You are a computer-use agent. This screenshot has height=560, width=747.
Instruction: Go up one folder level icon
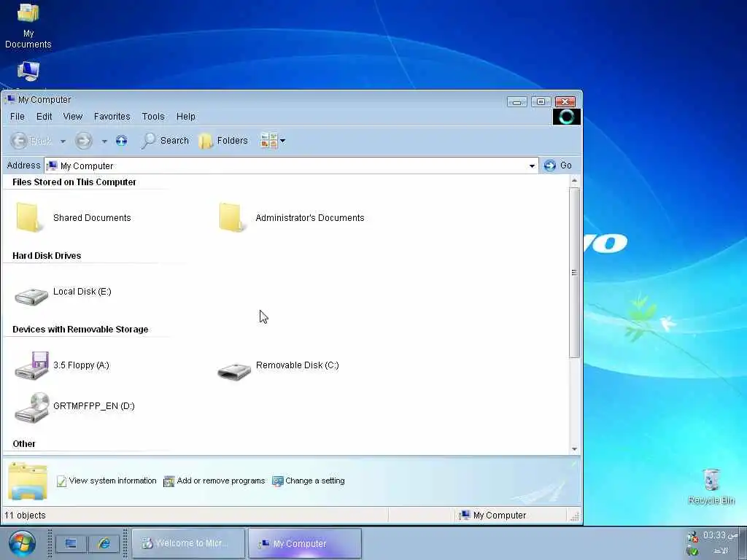pyautogui.click(x=122, y=141)
